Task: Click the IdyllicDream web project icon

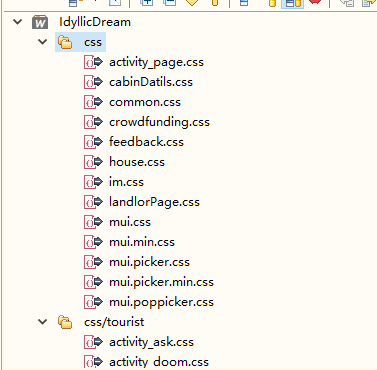Action: pyautogui.click(x=40, y=22)
